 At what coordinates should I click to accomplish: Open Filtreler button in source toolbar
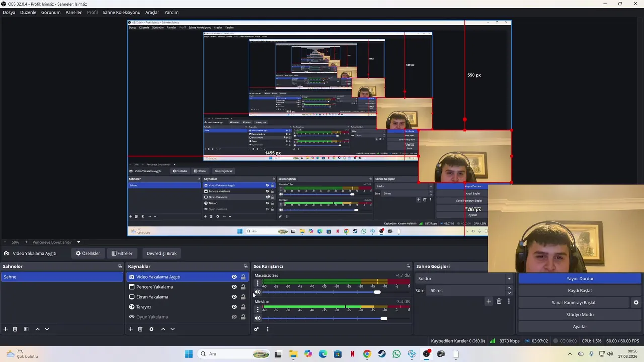[122, 253]
